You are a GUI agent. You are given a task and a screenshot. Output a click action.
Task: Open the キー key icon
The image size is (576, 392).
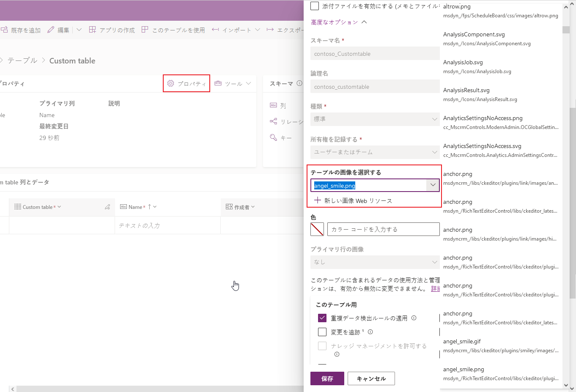click(274, 137)
